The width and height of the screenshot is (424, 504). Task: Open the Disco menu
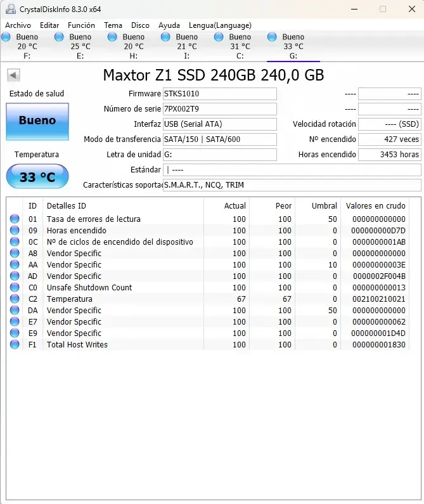point(140,25)
